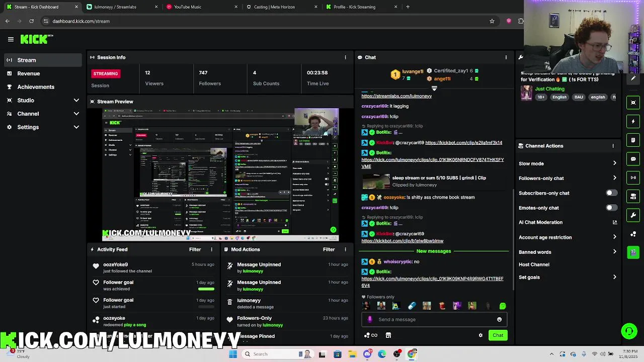Open Microsoft Edge from the taskbar

tap(382, 354)
